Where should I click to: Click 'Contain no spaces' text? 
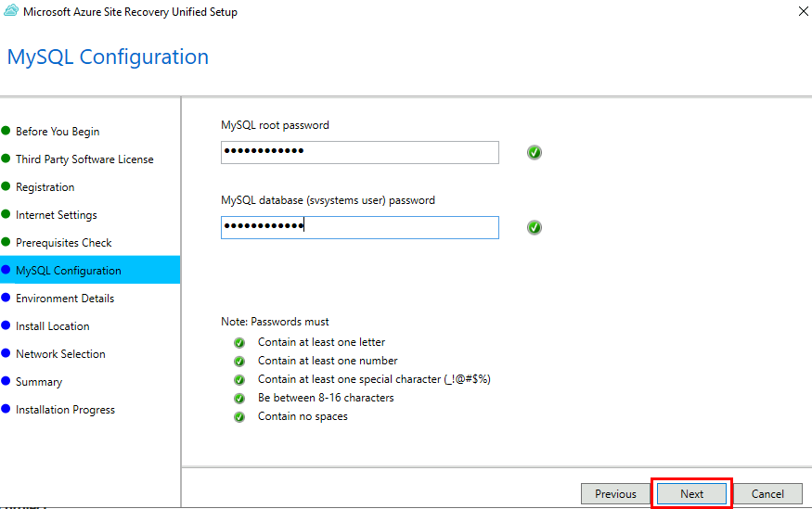(303, 416)
